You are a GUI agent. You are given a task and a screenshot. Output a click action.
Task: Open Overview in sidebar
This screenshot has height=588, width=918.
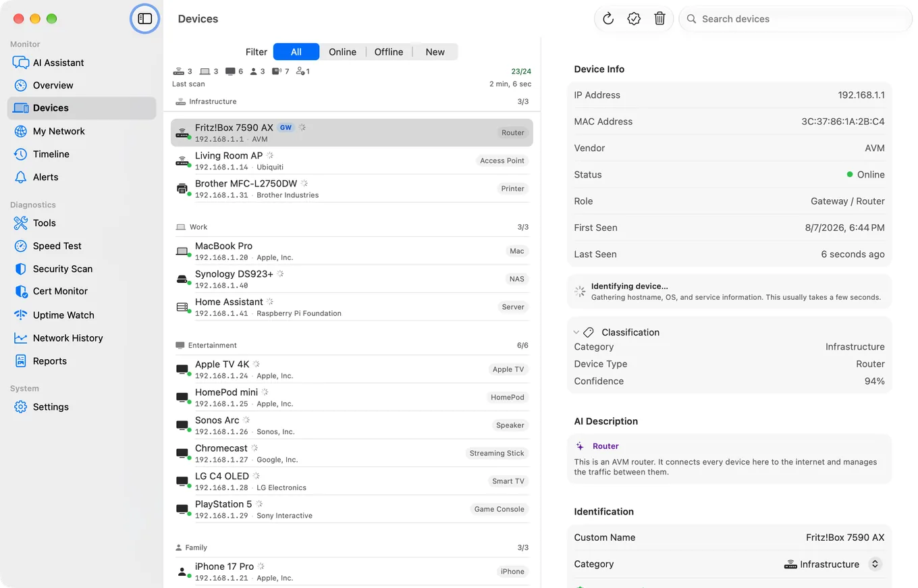[x=82, y=85]
